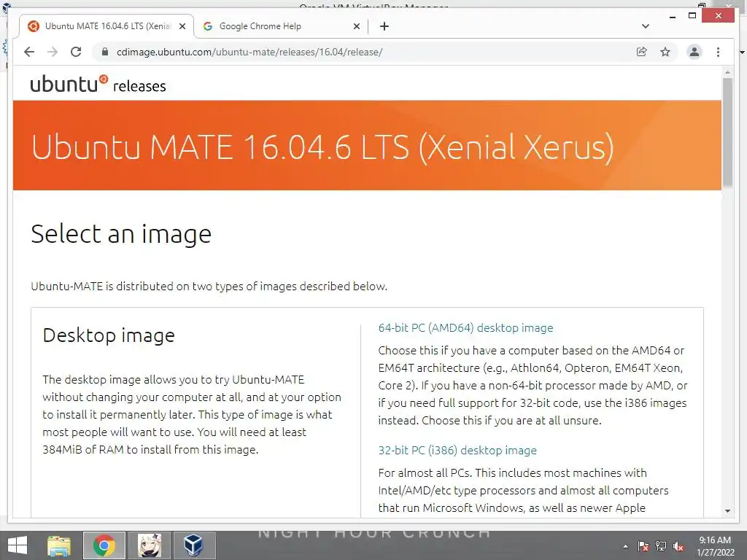Go back using the browser back arrow
Viewport: 747px width, 560px height.
click(x=29, y=52)
